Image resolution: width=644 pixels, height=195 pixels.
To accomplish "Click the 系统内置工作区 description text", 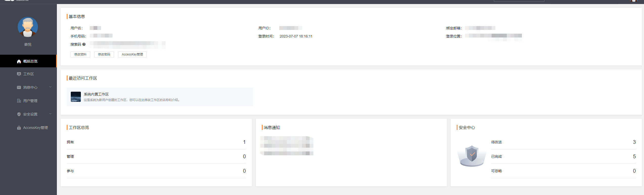I will pos(132,100).
